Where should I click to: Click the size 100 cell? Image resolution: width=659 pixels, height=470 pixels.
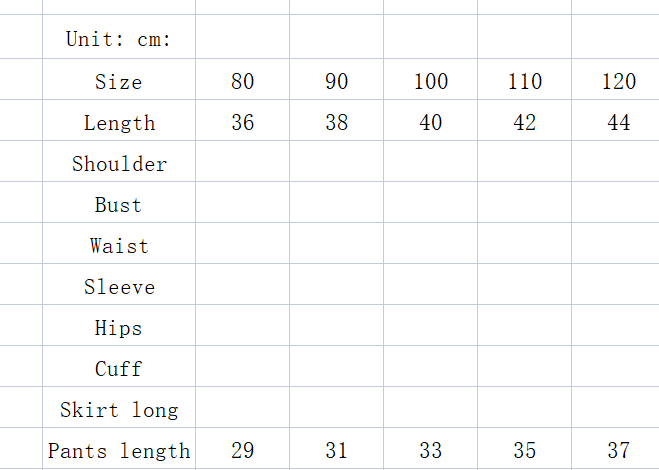click(x=430, y=81)
